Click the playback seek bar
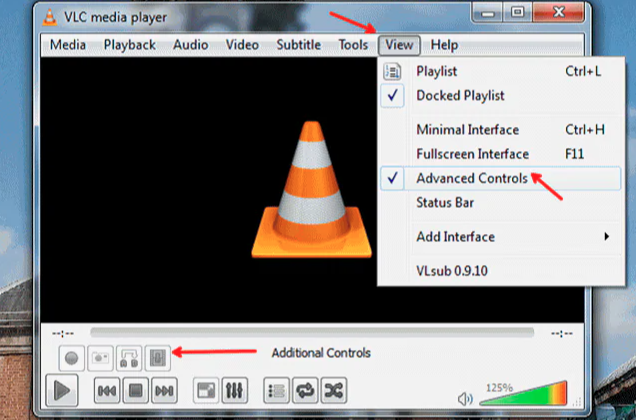Viewport: 636px width, 420px height. 312,333
